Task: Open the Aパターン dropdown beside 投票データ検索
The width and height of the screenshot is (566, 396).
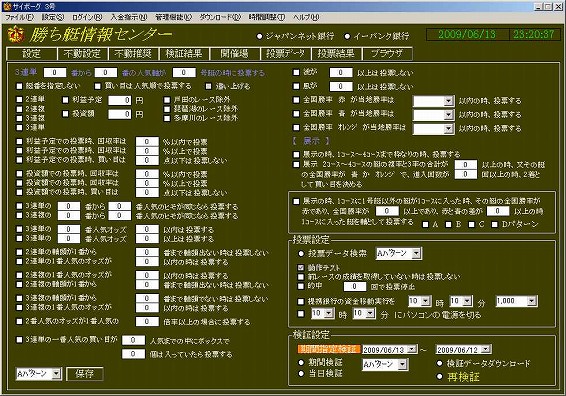Action: click(x=416, y=254)
